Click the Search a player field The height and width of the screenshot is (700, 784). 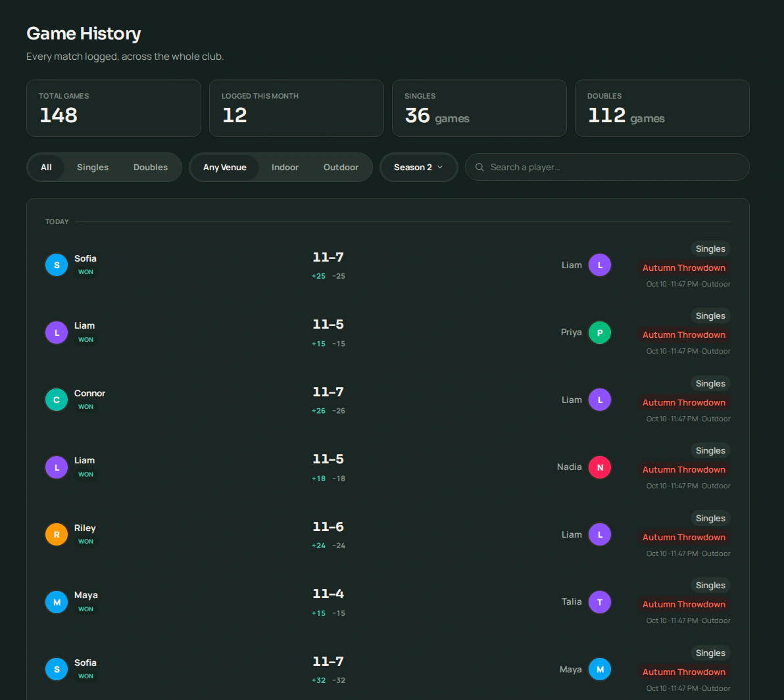pyautogui.click(x=607, y=167)
